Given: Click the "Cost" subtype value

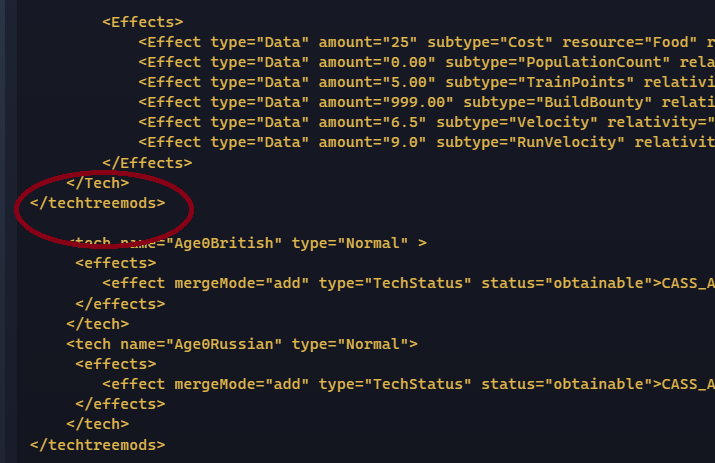Looking at the screenshot, I should coord(517,42).
